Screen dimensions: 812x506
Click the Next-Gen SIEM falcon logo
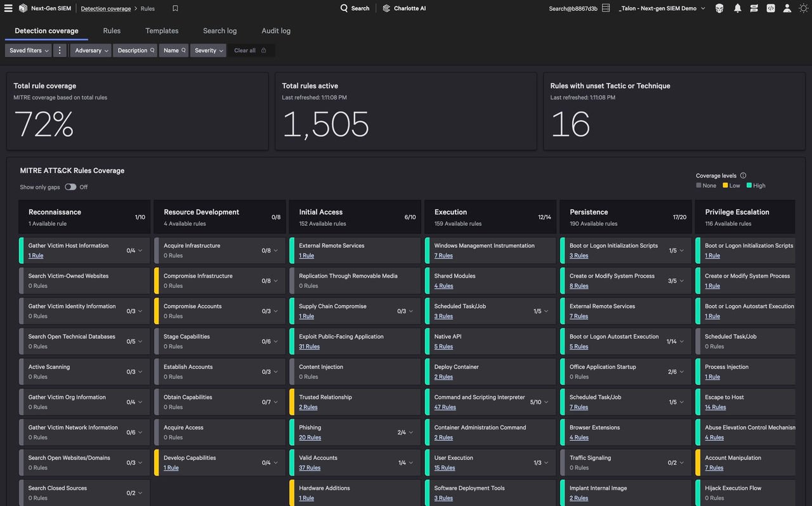coord(23,8)
